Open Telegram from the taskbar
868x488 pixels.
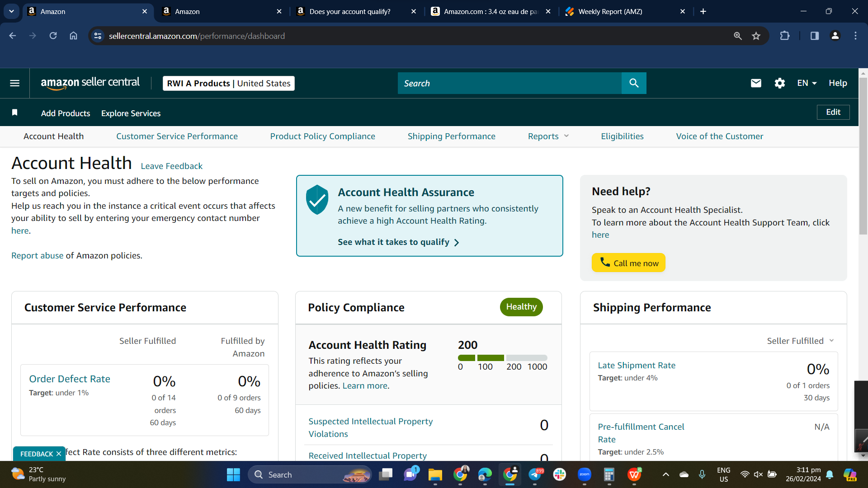535,474
